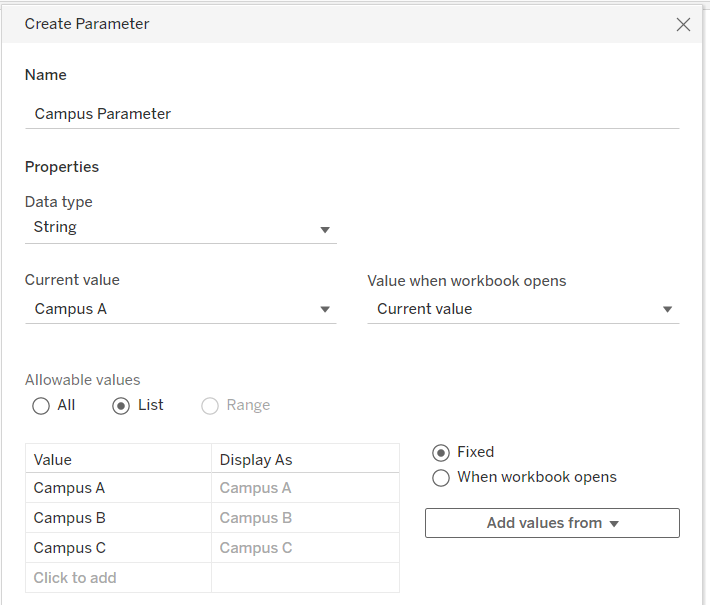Click the Add values from caret icon
Viewport: 710px width, 605px height.
coord(614,524)
